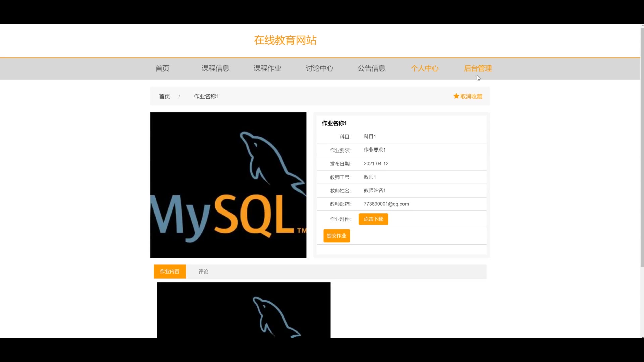
Task: Click the subject value 科目1
Action: (370, 137)
